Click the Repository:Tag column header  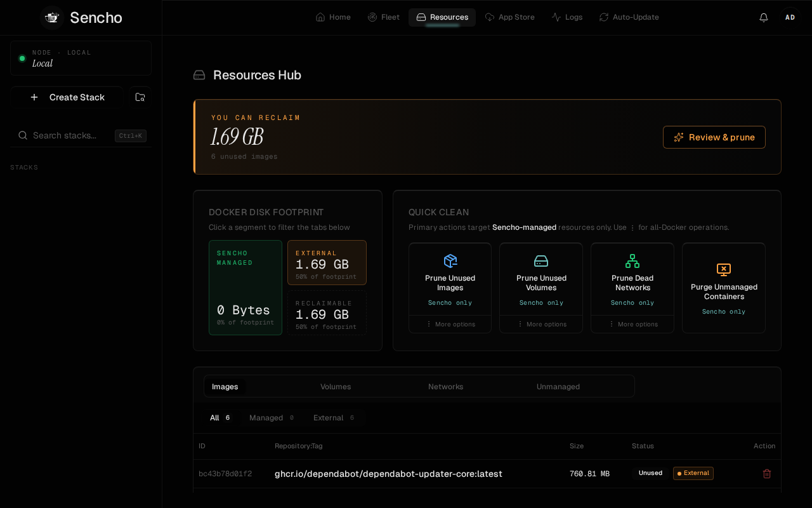299,446
